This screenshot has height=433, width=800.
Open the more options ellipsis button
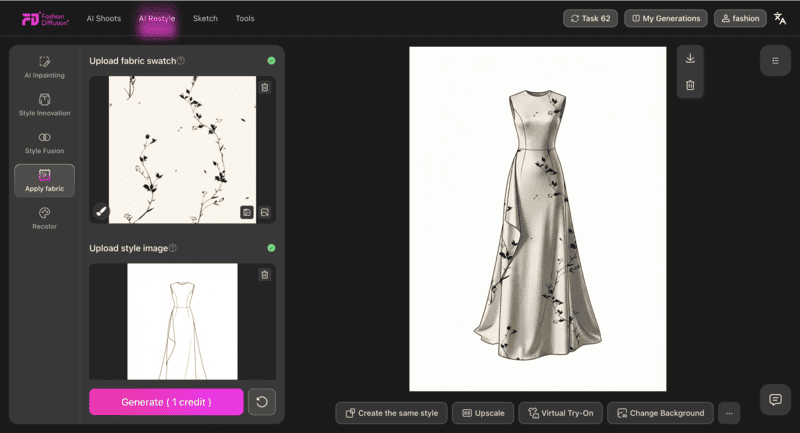coord(729,413)
